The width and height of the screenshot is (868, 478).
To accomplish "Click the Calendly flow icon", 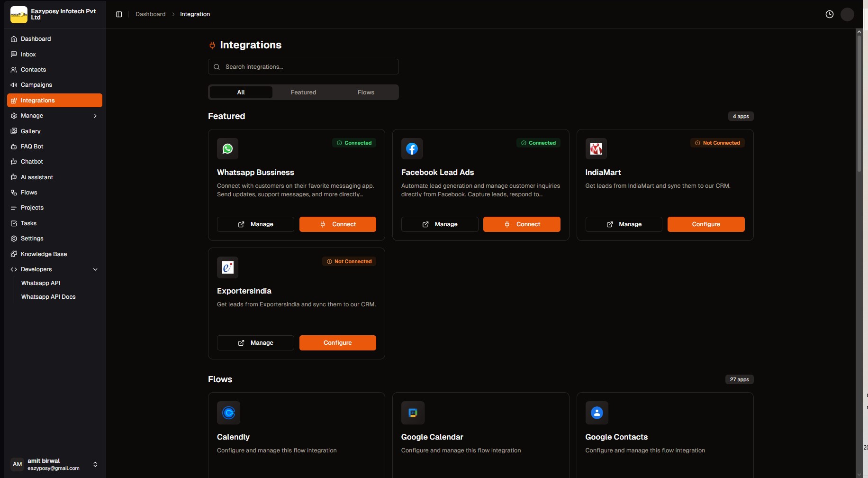I will [228, 413].
